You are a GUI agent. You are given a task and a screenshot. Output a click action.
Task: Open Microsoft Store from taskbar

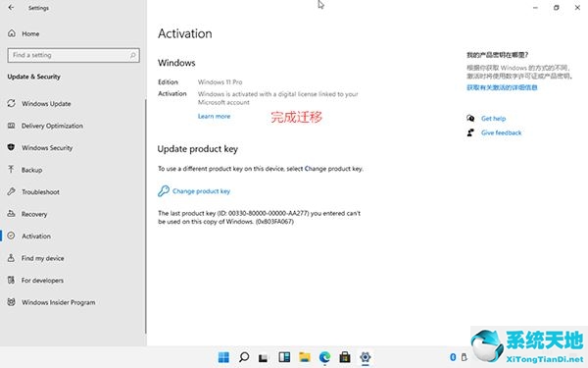[345, 357]
